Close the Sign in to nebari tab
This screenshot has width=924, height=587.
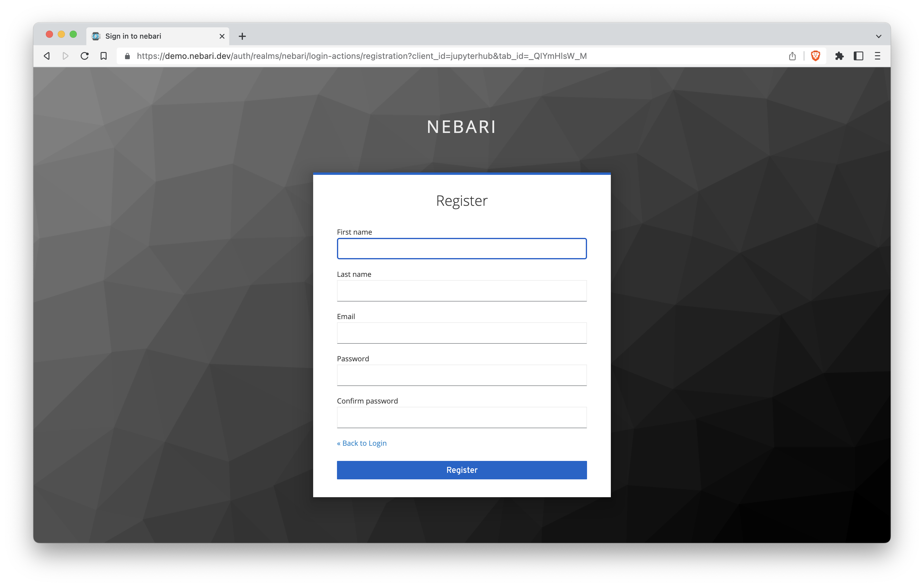pos(222,36)
